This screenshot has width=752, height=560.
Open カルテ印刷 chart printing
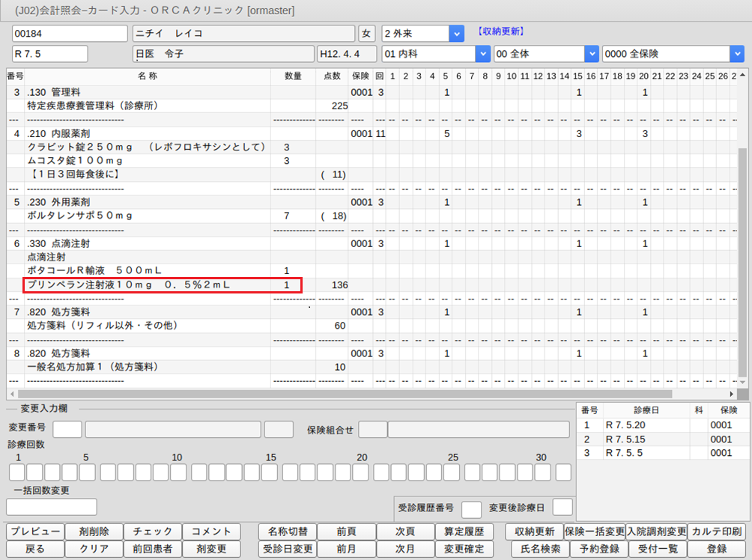(x=716, y=532)
